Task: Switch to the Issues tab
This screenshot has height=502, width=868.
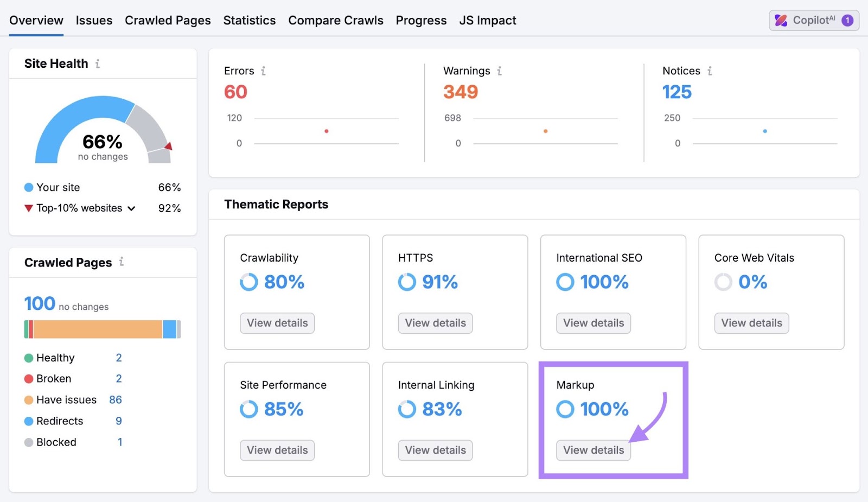Action: pos(94,20)
